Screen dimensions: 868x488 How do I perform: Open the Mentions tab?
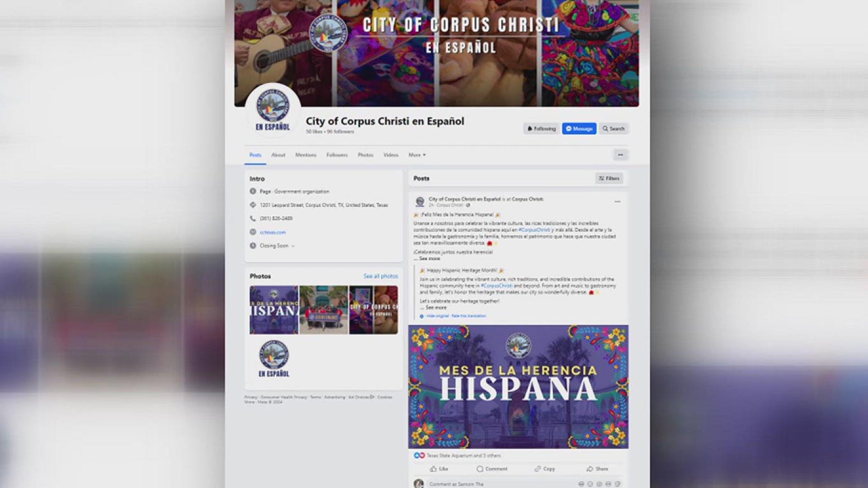[x=306, y=155]
